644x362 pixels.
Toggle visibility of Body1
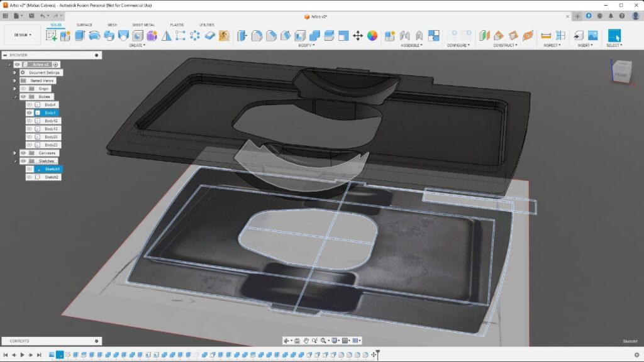click(x=29, y=113)
